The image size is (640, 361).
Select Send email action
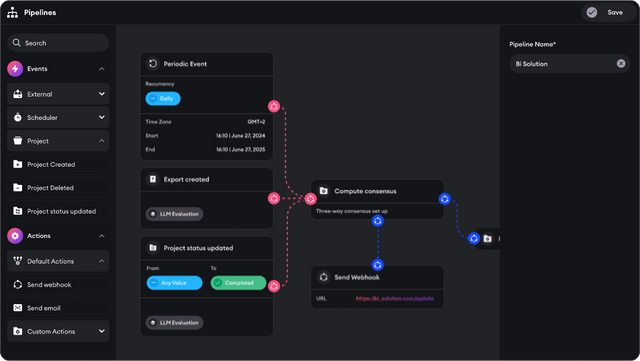coord(58,308)
